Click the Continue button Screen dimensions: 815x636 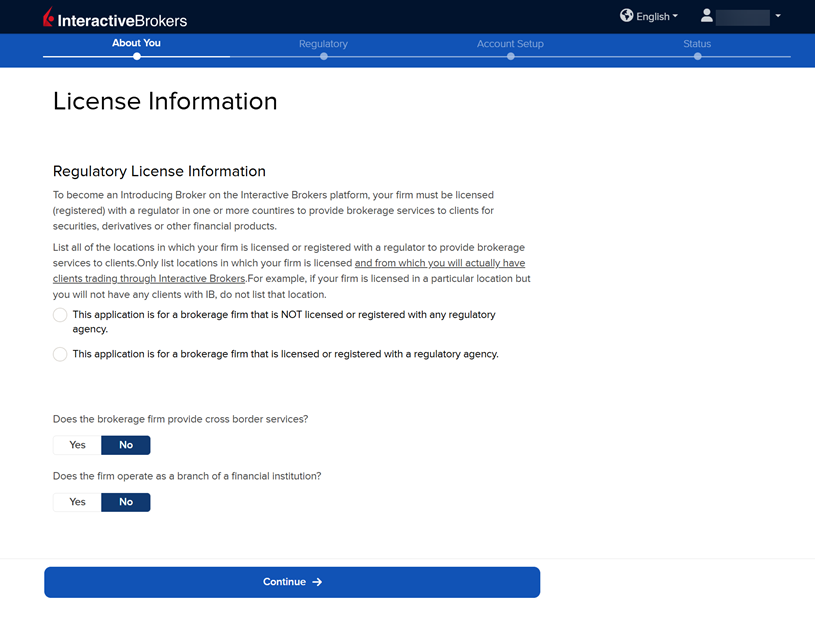292,582
